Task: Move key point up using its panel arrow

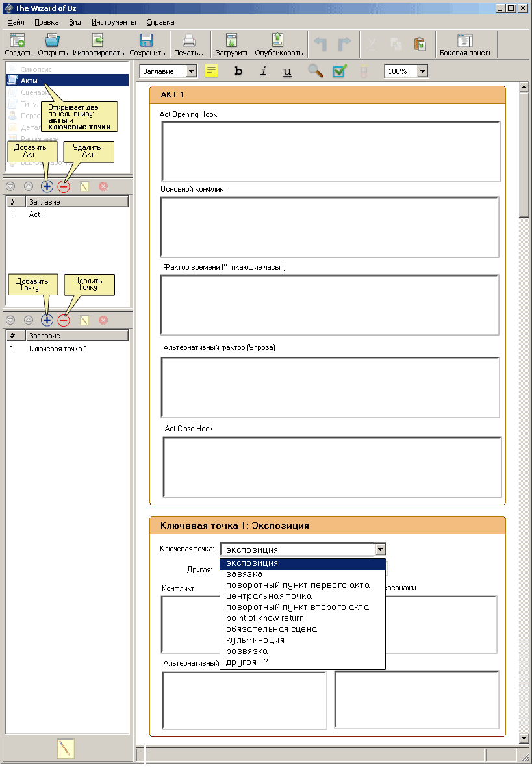Action: 29,320
